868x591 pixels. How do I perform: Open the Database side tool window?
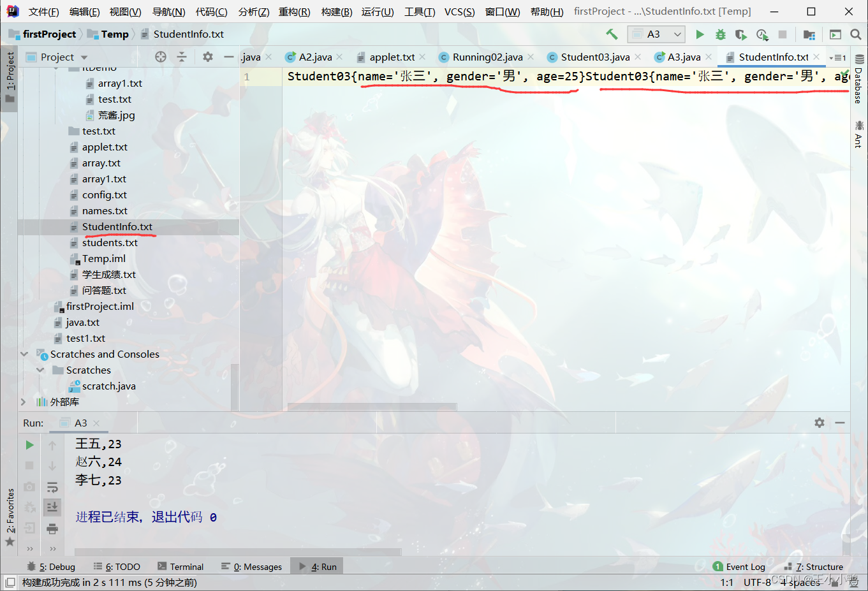pos(858,80)
